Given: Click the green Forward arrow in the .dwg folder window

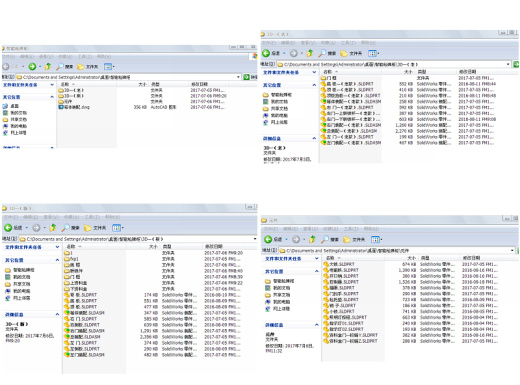Looking at the screenshot, I should 32,67.
